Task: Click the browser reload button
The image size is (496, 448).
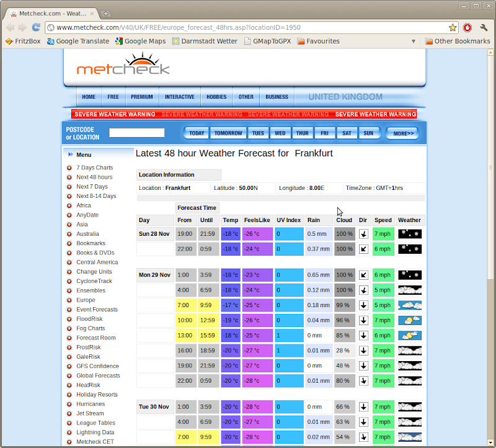Action: (x=36, y=27)
